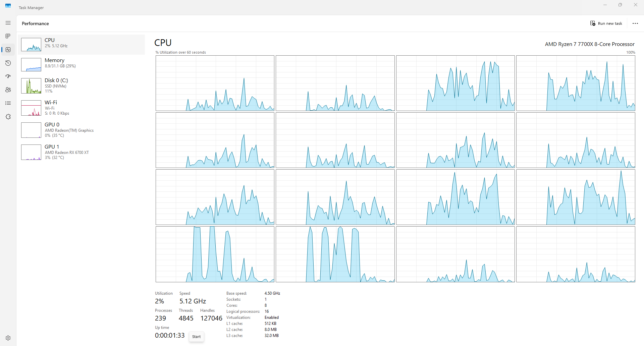Click the fourth-row, fourth-column CPU core graph

click(x=576, y=254)
